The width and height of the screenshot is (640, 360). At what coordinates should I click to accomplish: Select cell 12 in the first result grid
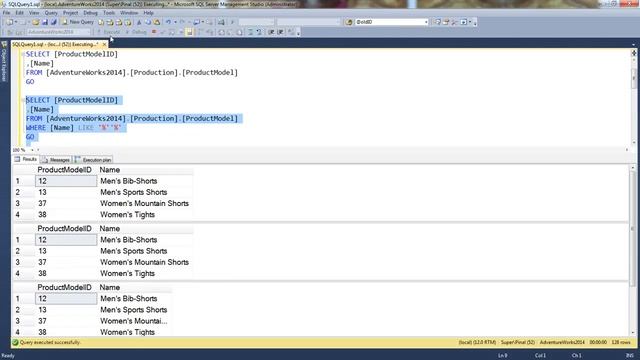pyautogui.click(x=66, y=181)
